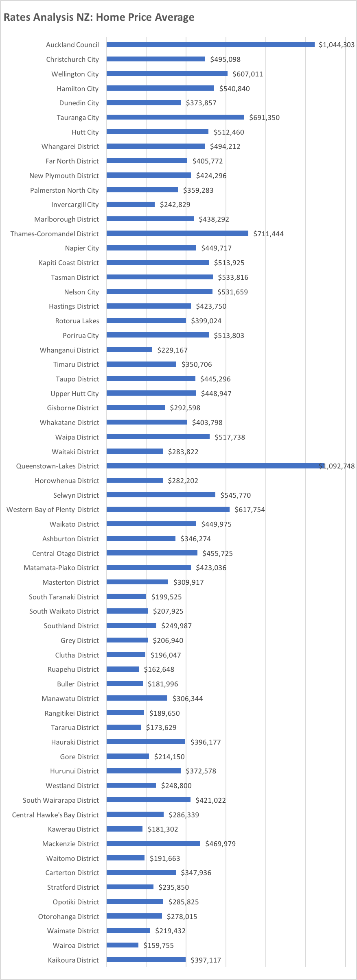
Task: Click the Central Hawke's Bay District label
Action: point(55,815)
